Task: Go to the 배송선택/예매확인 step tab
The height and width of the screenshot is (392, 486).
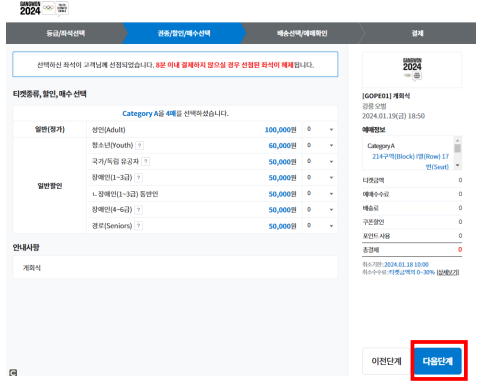Action: 302,33
